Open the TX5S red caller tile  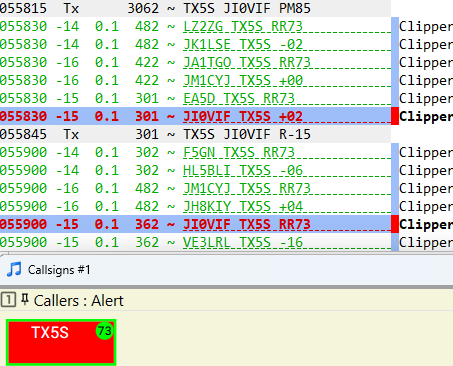pos(61,342)
